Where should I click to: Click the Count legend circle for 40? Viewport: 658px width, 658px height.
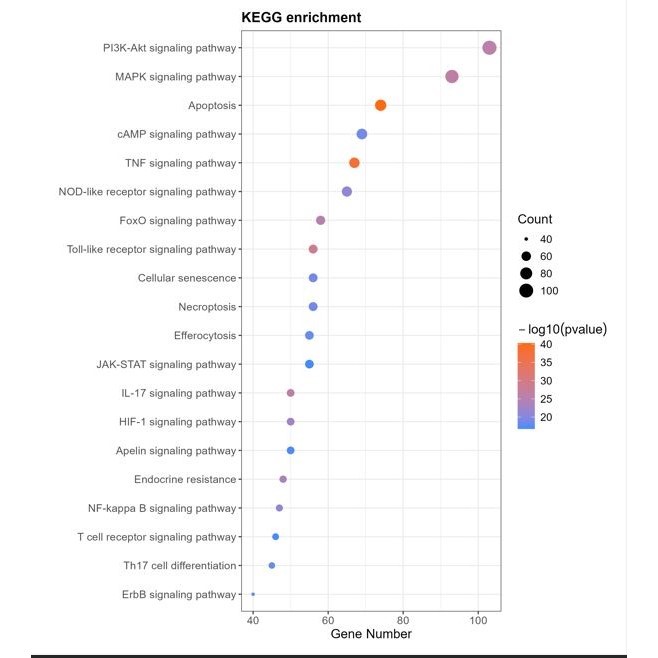pos(526,239)
